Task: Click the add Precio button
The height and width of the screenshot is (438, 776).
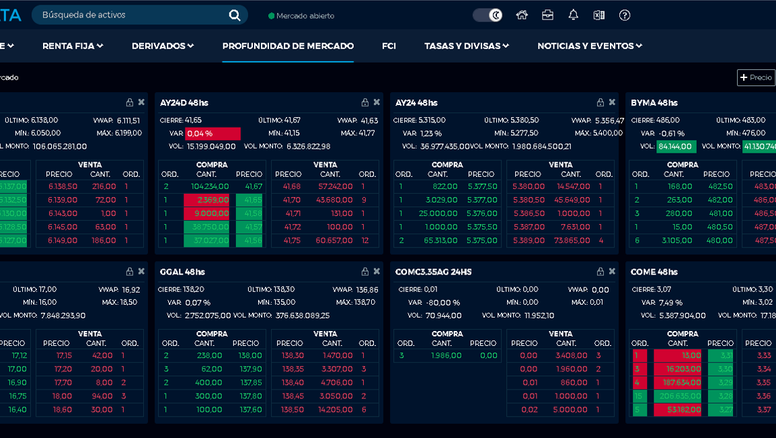Action: (755, 77)
